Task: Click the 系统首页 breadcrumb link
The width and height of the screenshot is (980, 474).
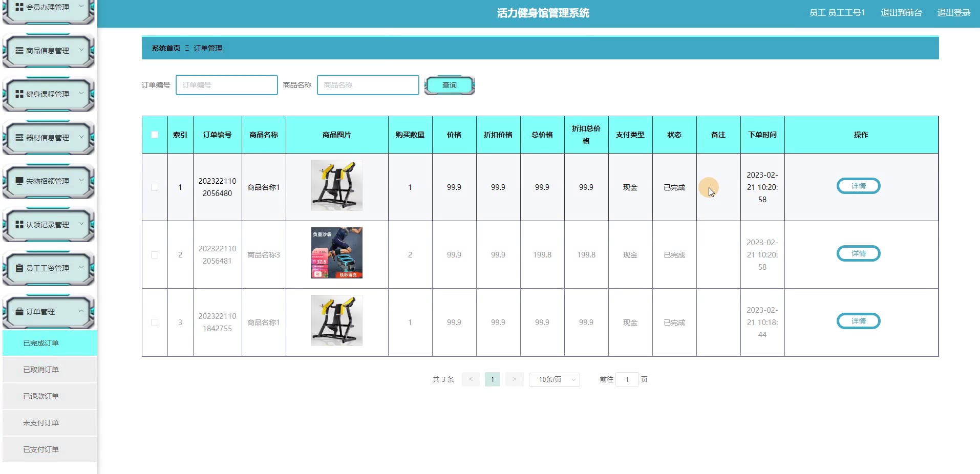Action: tap(166, 48)
